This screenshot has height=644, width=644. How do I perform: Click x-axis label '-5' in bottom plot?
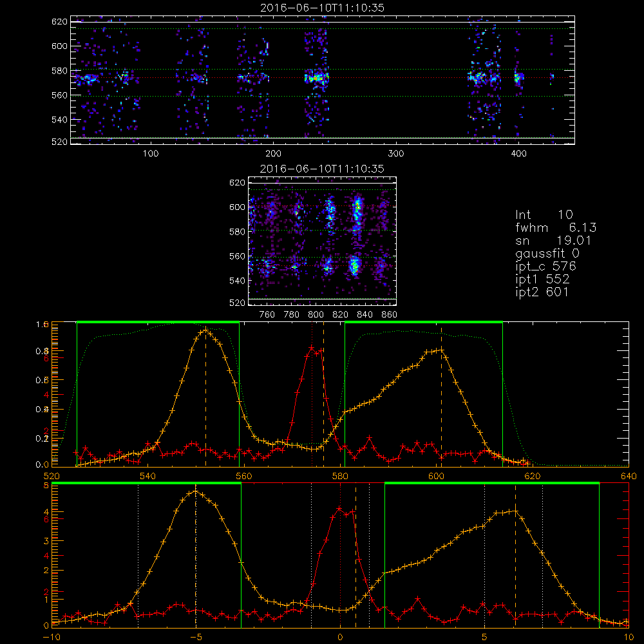[196, 637]
